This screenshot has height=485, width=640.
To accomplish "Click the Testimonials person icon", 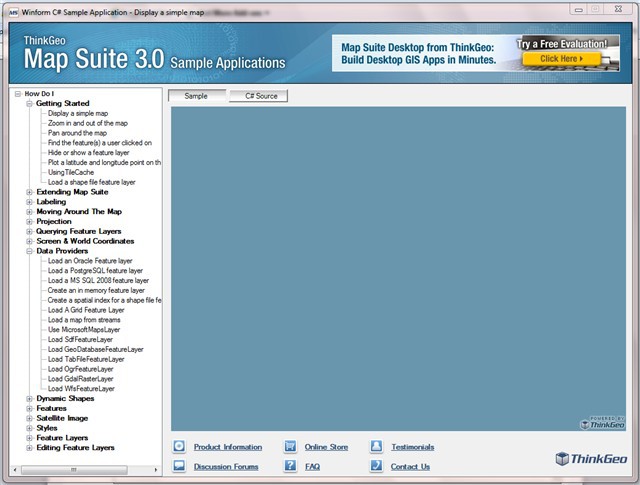I will [376, 446].
